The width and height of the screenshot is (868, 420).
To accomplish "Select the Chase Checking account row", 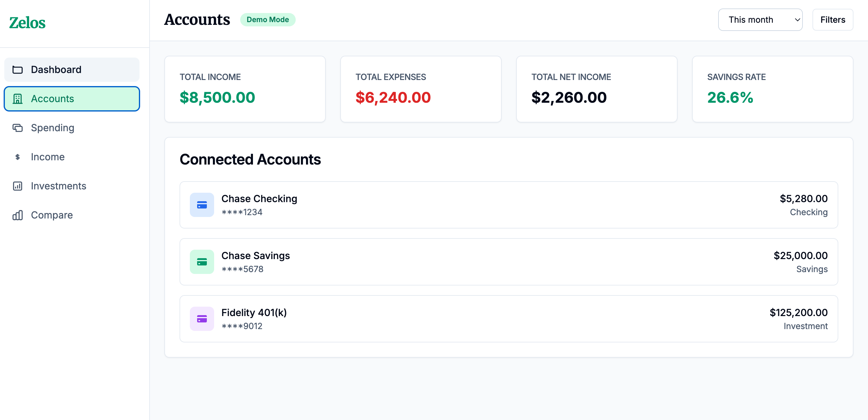I will (509, 205).
